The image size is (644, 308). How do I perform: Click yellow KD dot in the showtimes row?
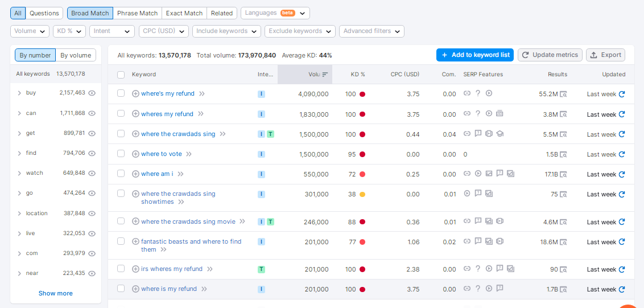[x=362, y=195]
